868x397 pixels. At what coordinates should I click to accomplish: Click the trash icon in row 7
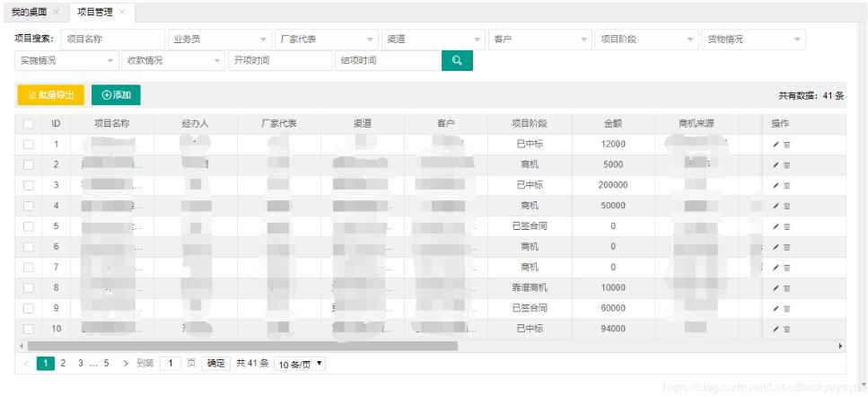[787, 268]
